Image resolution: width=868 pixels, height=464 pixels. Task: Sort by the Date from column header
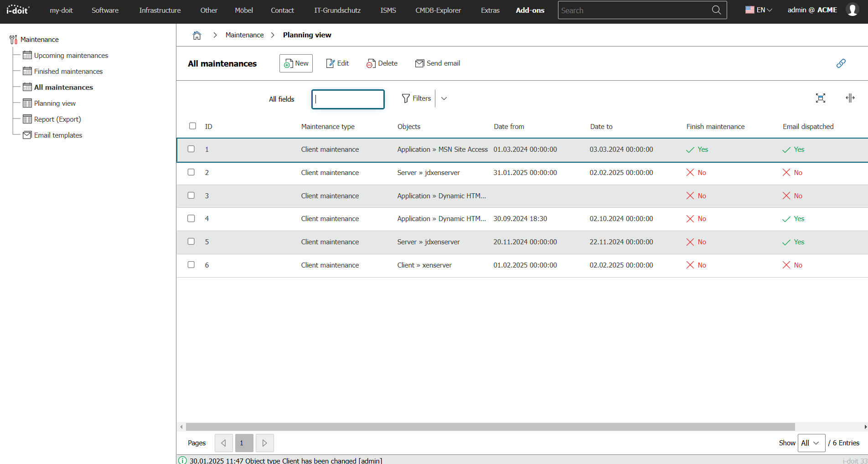[509, 126]
